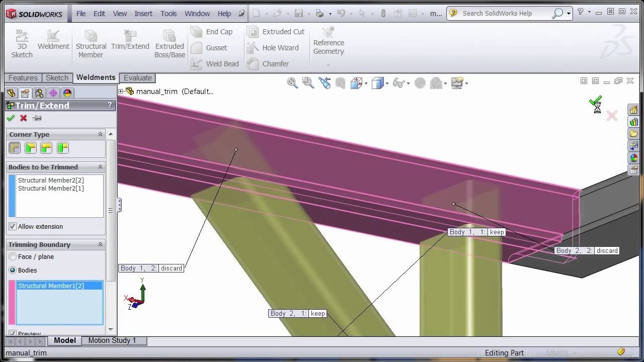Open SolidWorks Resources task pane tab
Screen dimensions: 644x362
click(x=634, y=110)
